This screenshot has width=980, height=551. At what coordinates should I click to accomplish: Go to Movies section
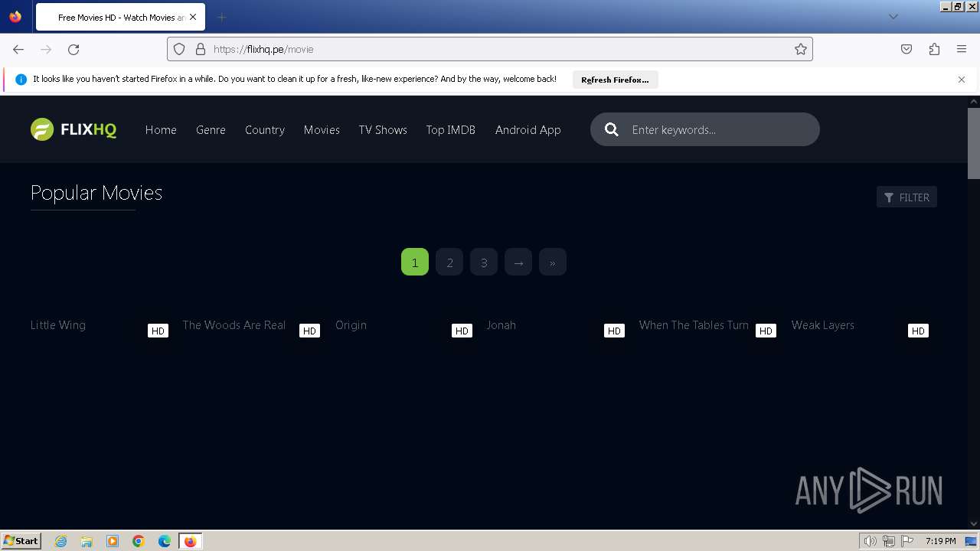[x=322, y=130]
